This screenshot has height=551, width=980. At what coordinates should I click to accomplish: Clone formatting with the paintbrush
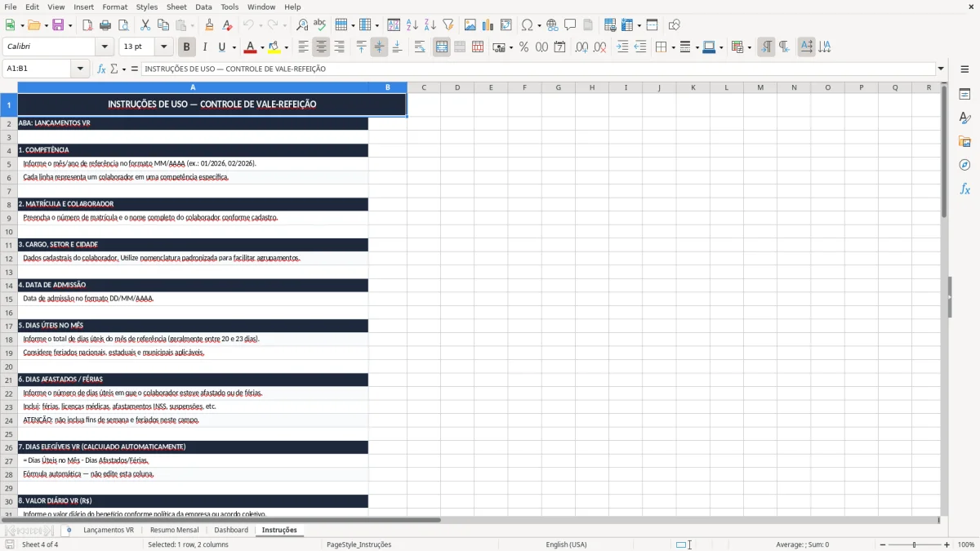click(209, 25)
